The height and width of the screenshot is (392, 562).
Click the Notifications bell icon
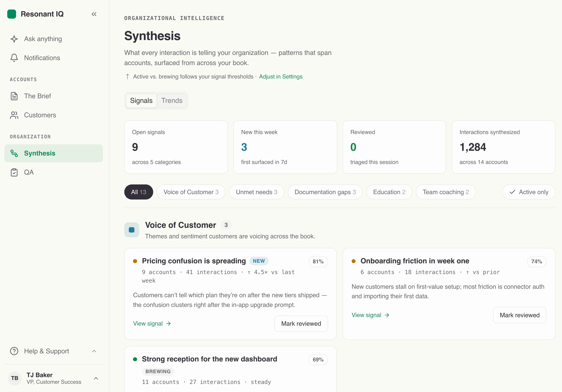pyautogui.click(x=14, y=58)
